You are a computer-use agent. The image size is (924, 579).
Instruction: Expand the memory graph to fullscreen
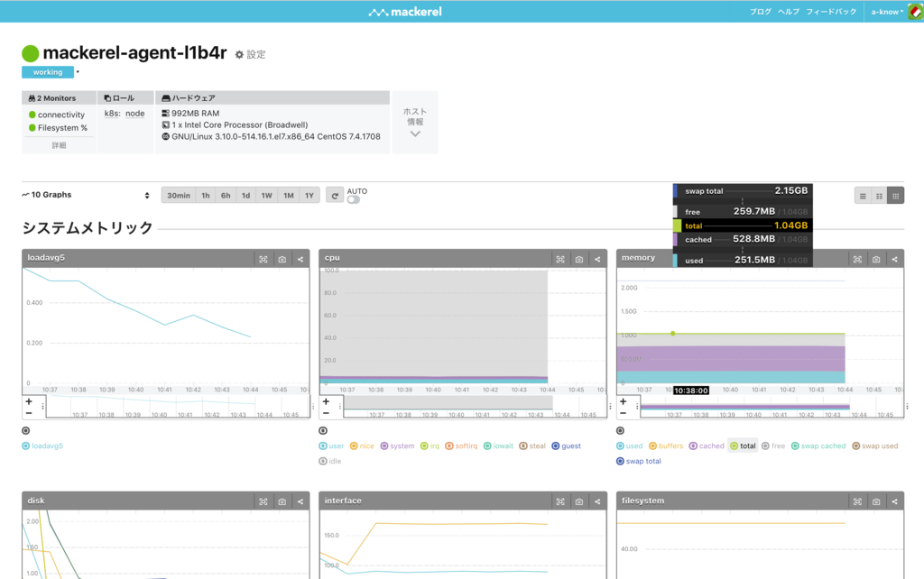[x=857, y=259]
